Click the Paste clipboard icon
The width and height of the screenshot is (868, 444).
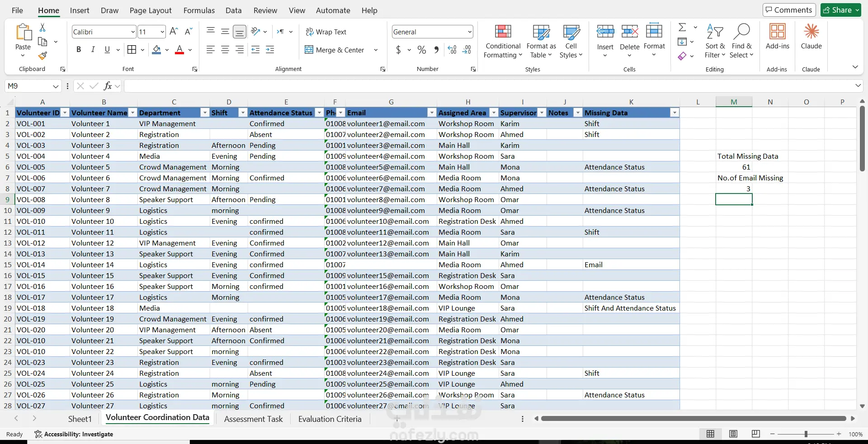tap(23, 33)
